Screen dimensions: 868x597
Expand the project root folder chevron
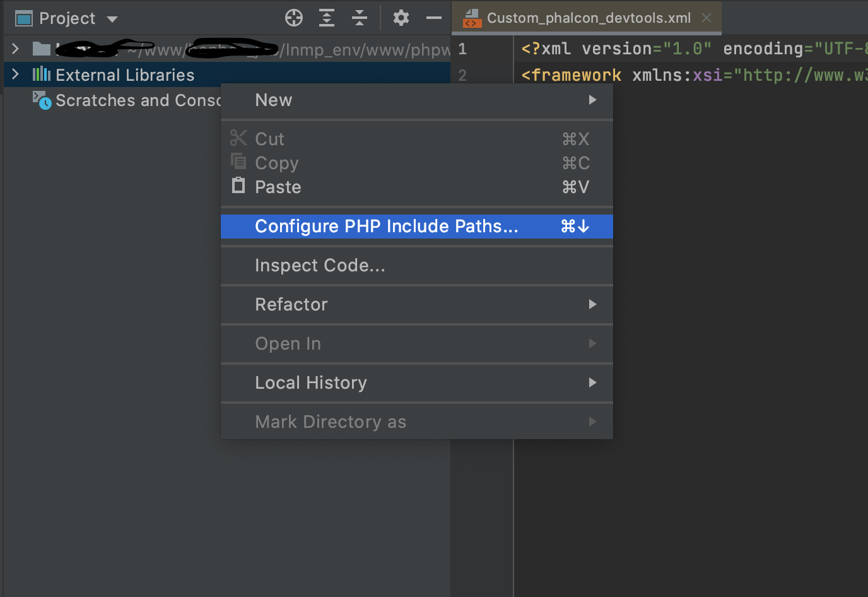16,49
